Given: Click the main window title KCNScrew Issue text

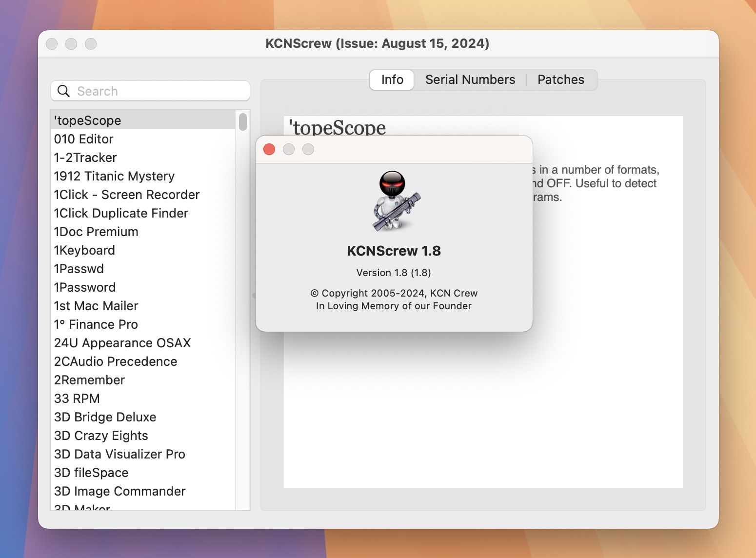Looking at the screenshot, I should (x=377, y=43).
